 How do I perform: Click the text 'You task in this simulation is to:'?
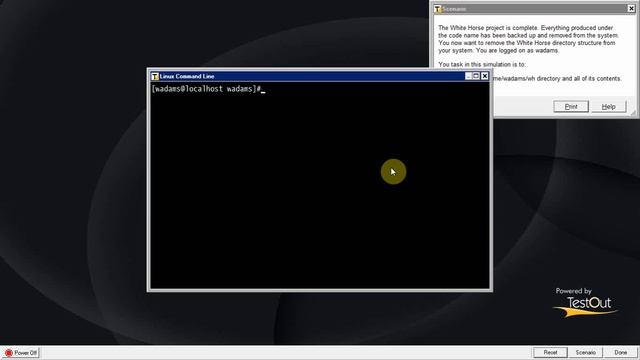[482, 64]
